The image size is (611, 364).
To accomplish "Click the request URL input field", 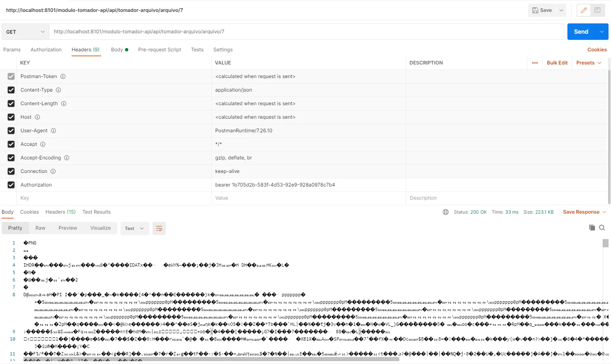I will point(306,32).
